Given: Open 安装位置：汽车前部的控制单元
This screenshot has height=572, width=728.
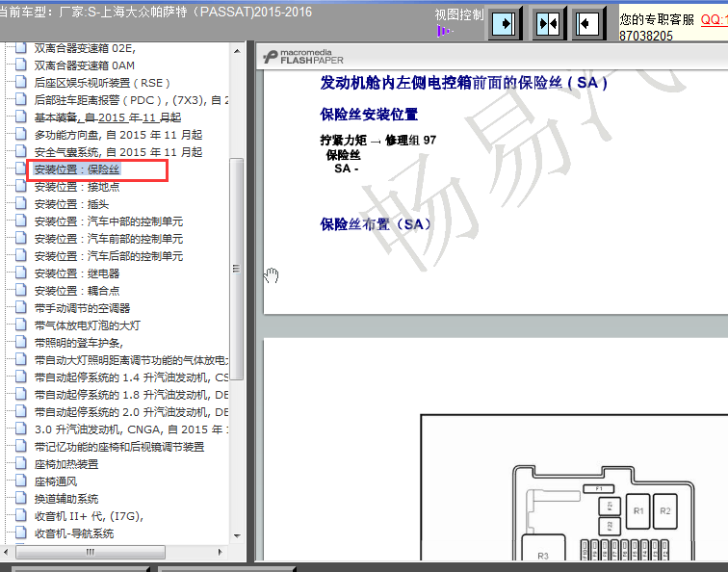Looking at the screenshot, I should tap(108, 239).
